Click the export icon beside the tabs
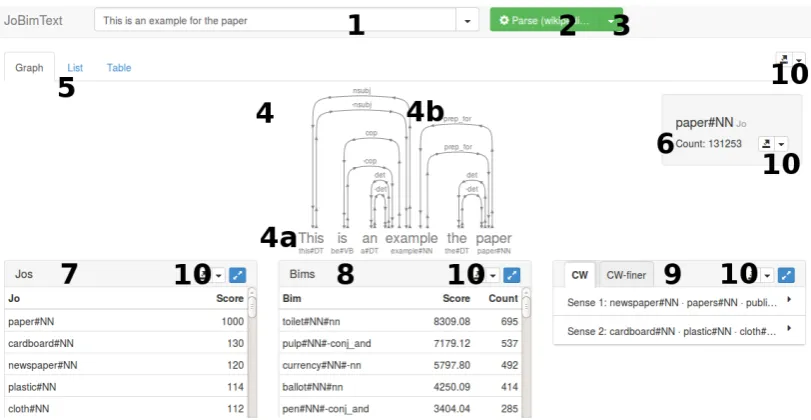 783,58
